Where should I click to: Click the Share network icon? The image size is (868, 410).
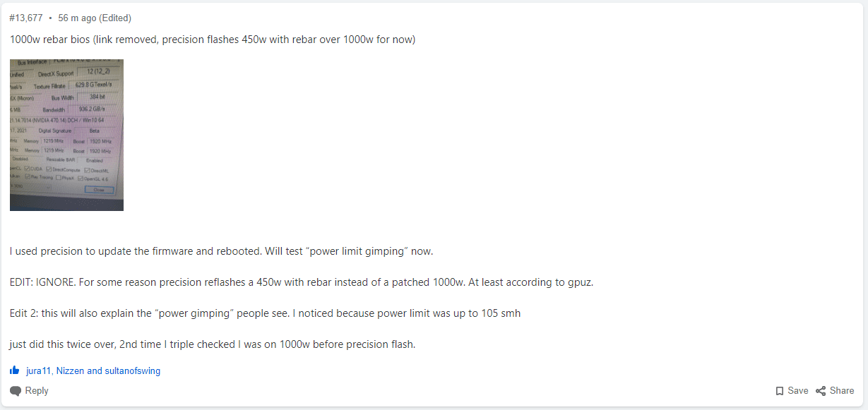coord(821,391)
